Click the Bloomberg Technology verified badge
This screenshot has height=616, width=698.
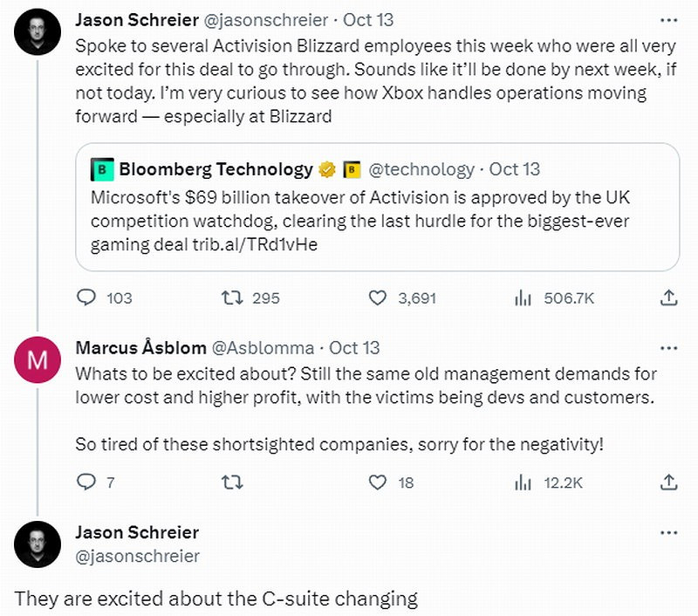click(x=327, y=168)
